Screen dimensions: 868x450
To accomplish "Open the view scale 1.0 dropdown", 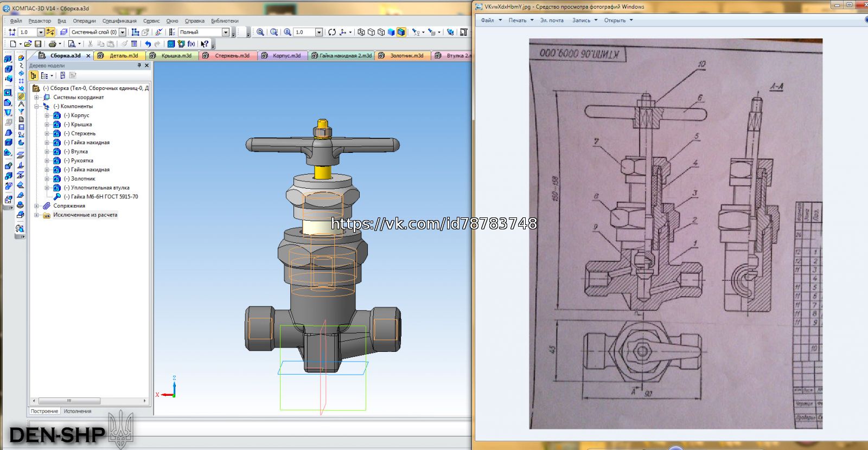I will point(41,32).
